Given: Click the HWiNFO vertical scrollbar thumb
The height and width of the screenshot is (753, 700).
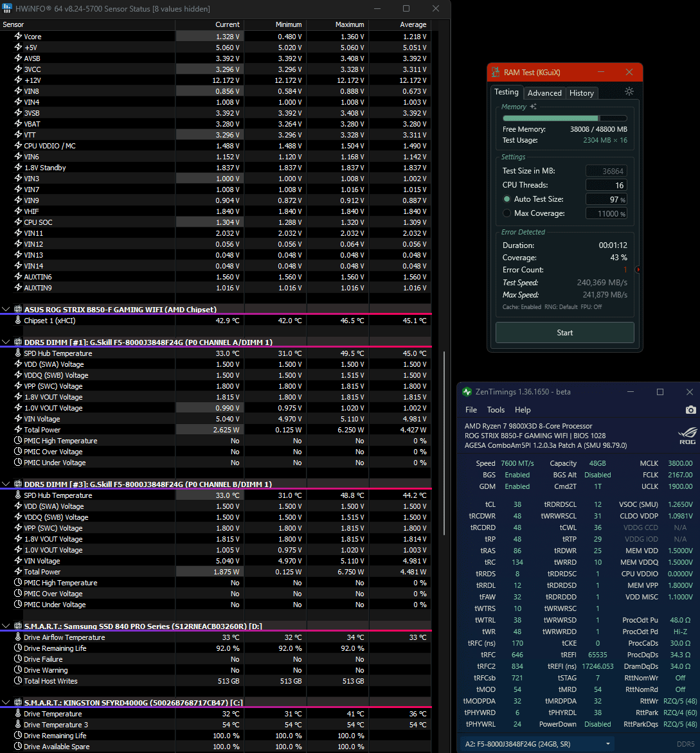Looking at the screenshot, I should pyautogui.click(x=444, y=443).
